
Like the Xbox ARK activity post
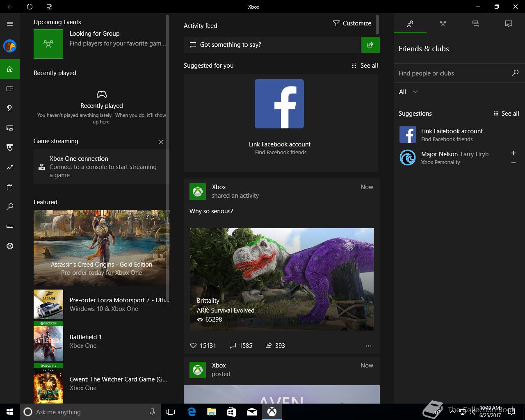(194, 346)
